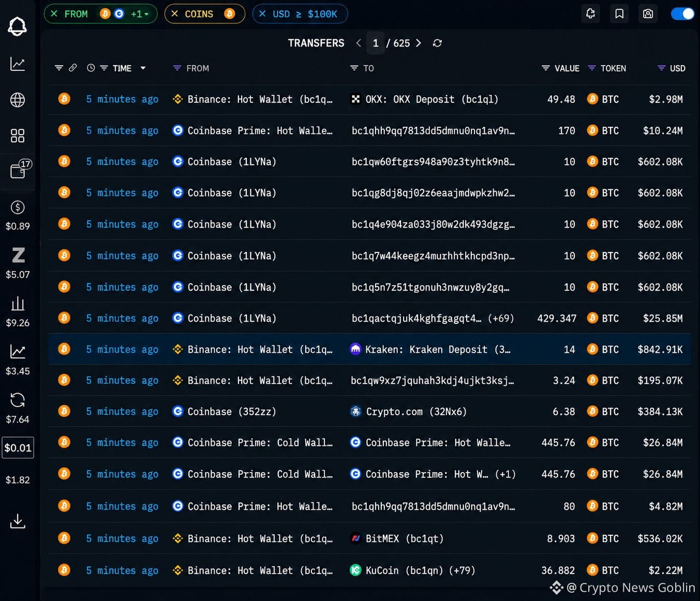
Task: Click the Bitcoin icon in COINS chip
Action: (x=230, y=13)
